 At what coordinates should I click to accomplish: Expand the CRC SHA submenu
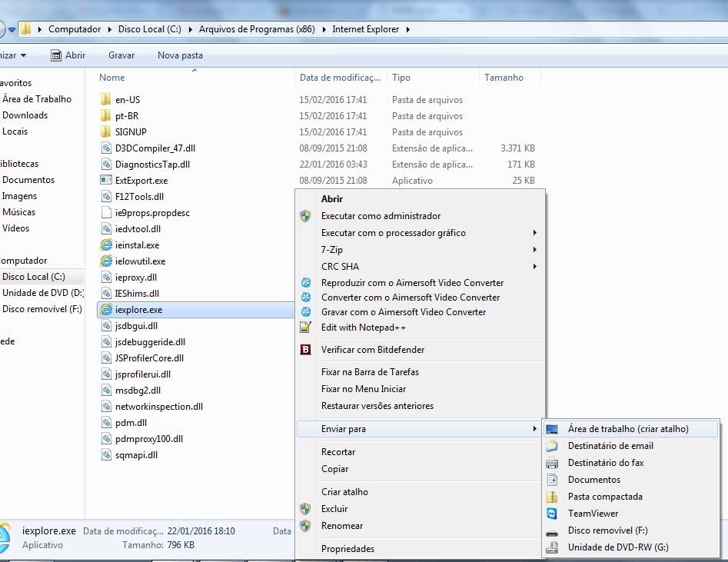pyautogui.click(x=534, y=267)
